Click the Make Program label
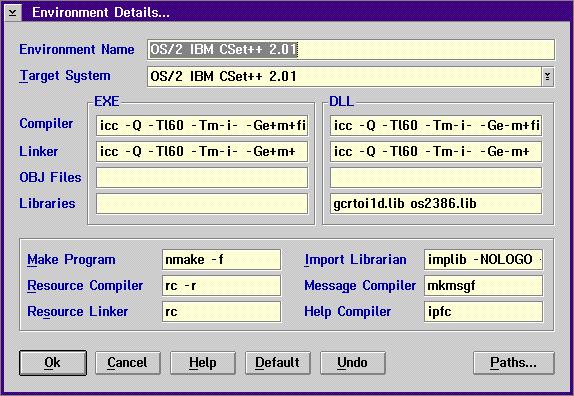Screen dimensions: 574x396 coord(71,259)
